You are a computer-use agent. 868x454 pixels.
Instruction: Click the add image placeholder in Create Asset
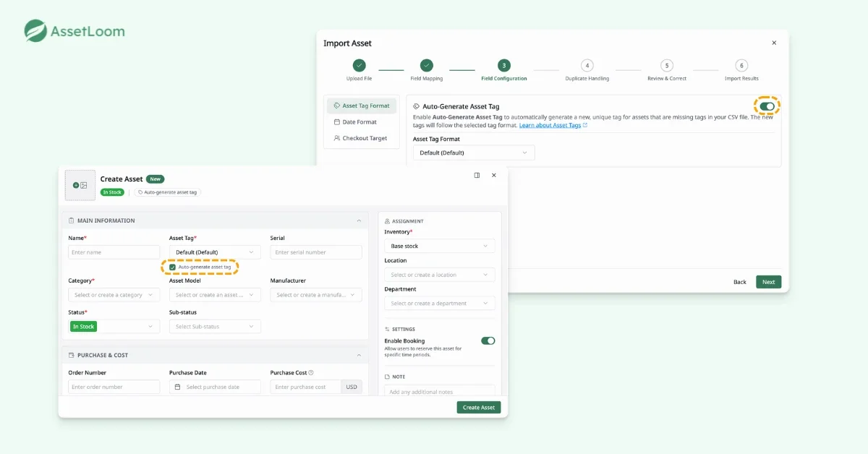point(80,185)
